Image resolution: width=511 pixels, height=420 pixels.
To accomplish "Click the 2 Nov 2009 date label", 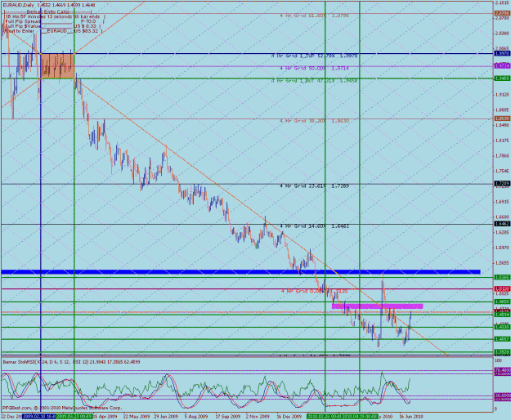I will (258, 417).
